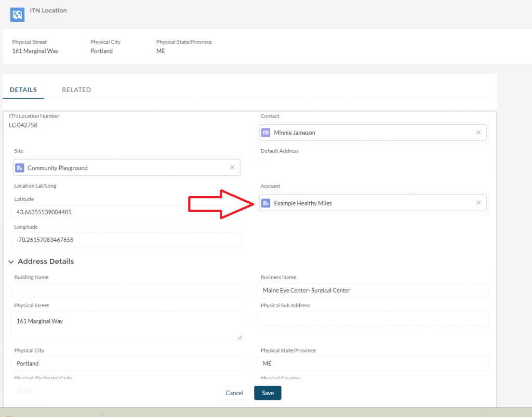Viewport: 532px width, 417px height.
Task: Edit the Physical State/Province ME field
Action: (373, 363)
